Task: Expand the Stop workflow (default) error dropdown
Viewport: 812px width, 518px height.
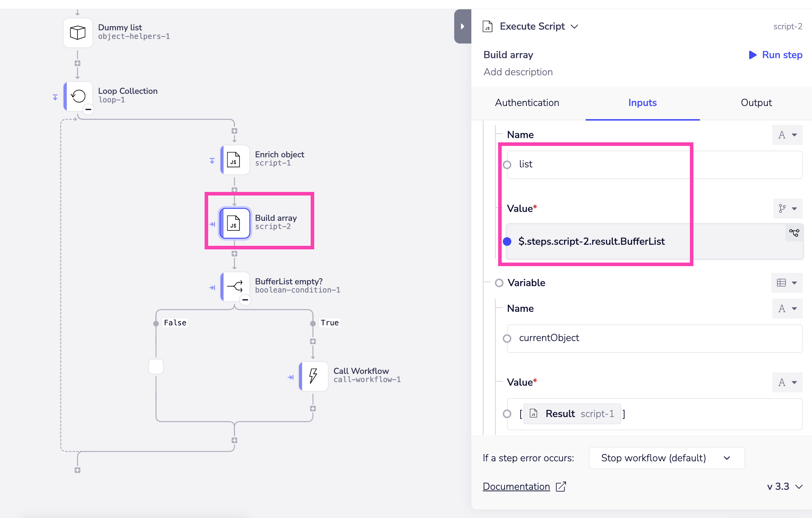Action: pos(666,458)
